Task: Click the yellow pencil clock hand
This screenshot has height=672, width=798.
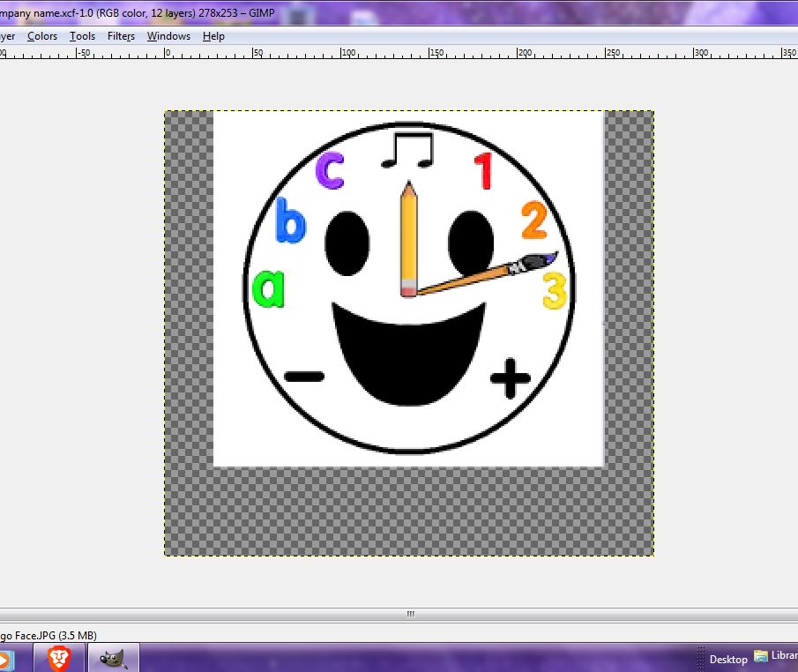Action: click(408, 238)
